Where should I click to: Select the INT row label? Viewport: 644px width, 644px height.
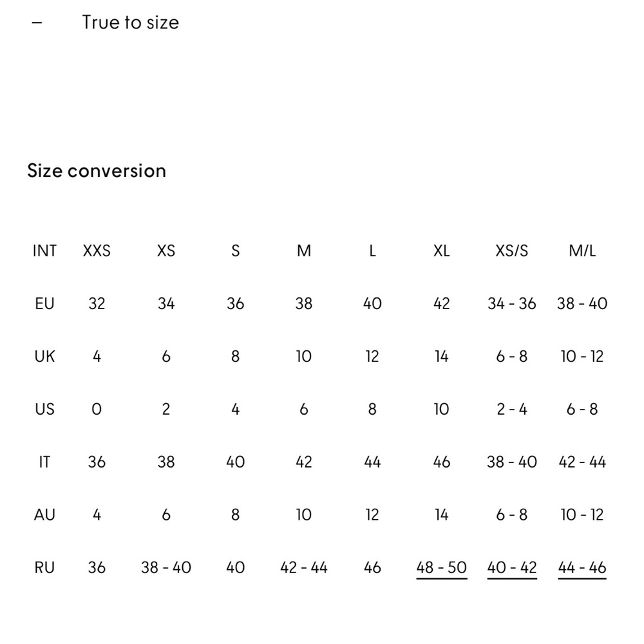[x=44, y=251]
